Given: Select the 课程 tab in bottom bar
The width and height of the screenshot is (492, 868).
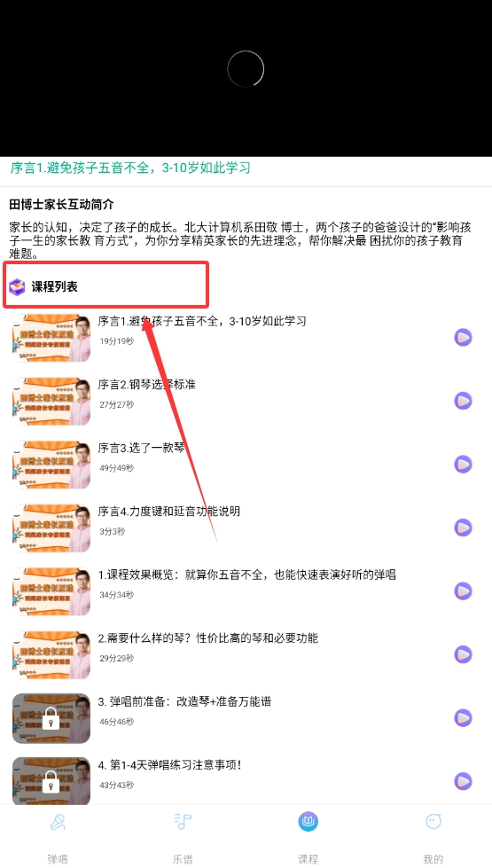Looking at the screenshot, I should click(x=308, y=837).
